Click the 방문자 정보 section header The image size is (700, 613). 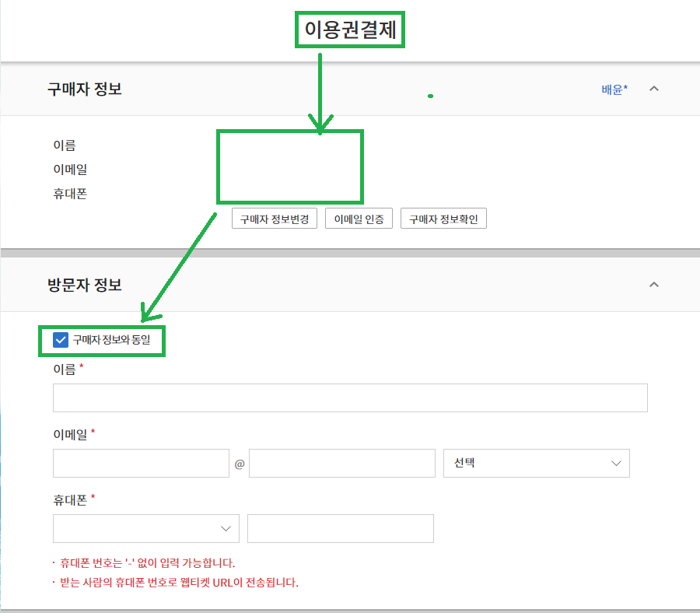pos(85,285)
